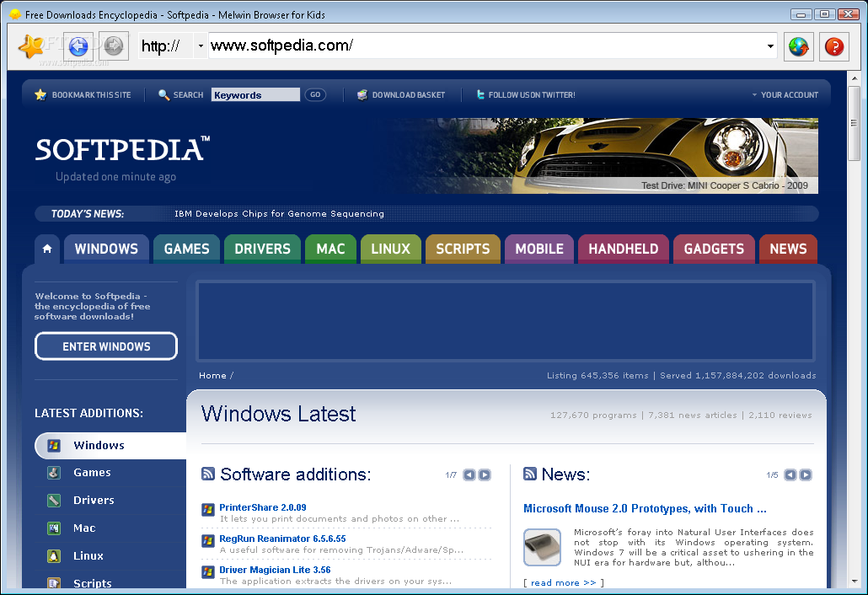Click the Software additions RSS feed icon
Image resolution: width=868 pixels, height=595 pixels.
(x=208, y=474)
